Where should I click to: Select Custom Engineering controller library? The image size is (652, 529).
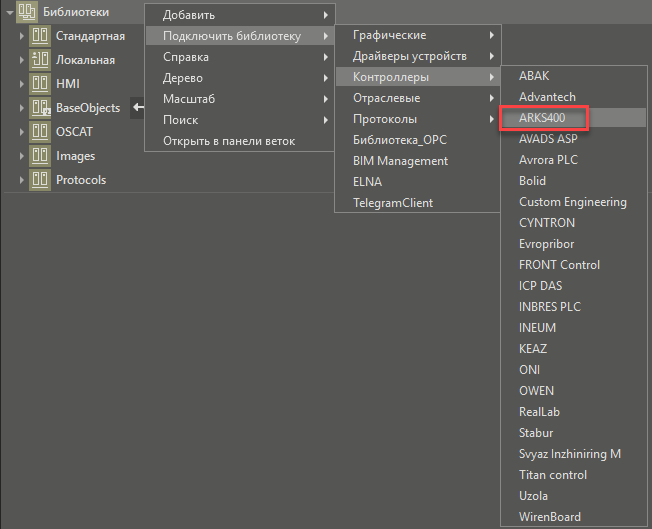[x=574, y=202]
